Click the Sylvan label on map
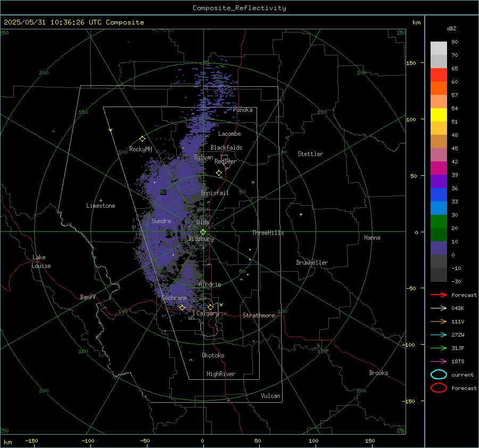Image resolution: width=479 pixels, height=448 pixels. 203,157
